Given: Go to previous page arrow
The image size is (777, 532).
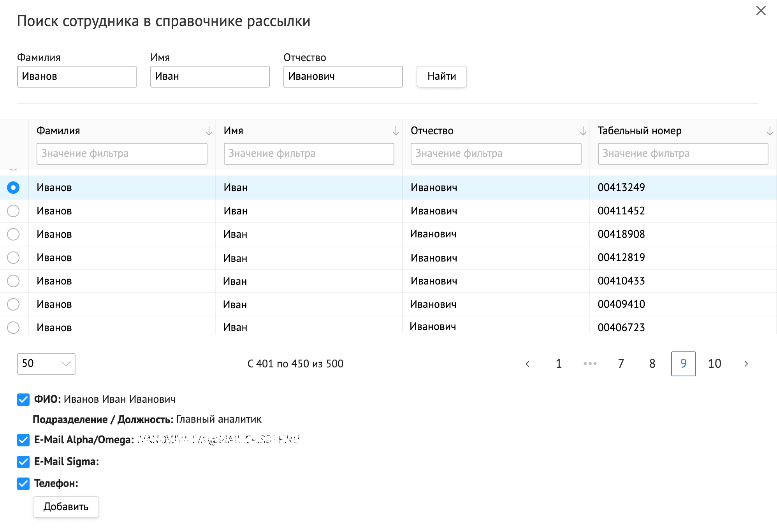Looking at the screenshot, I should 527,364.
